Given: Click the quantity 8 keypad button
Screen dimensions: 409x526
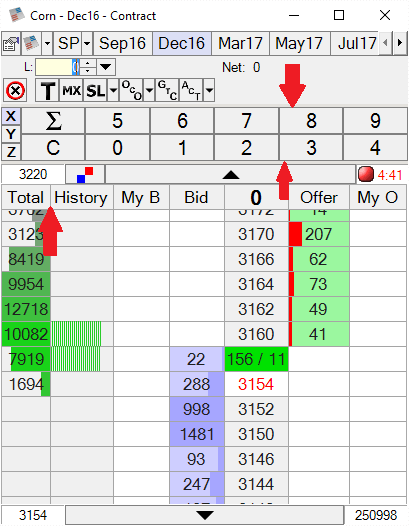Looking at the screenshot, I should (311, 121).
